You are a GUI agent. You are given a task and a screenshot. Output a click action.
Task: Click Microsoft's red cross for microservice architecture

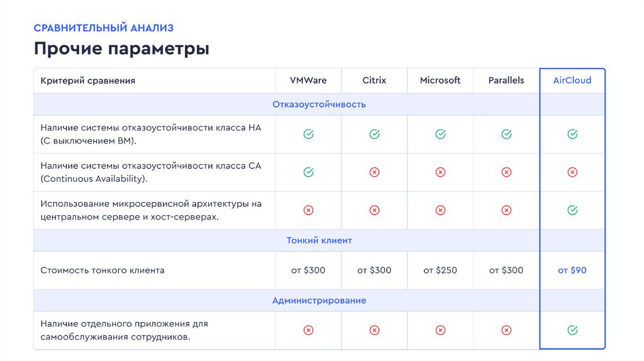coord(440,210)
